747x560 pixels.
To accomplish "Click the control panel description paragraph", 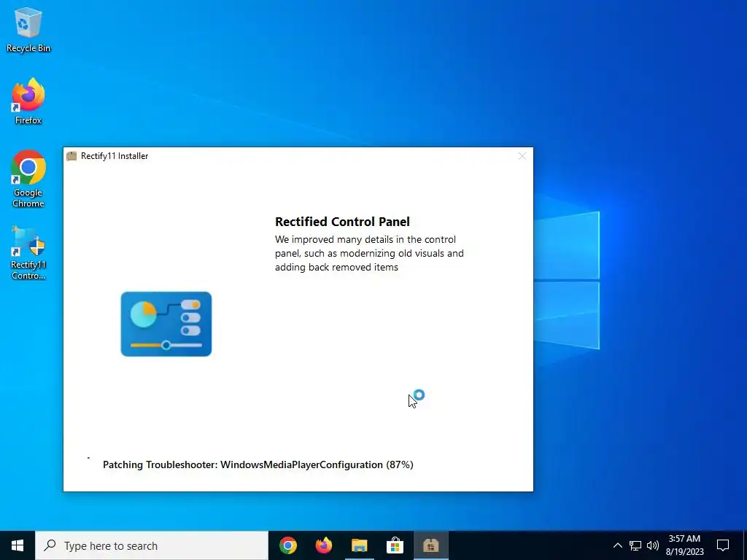I will [369, 253].
